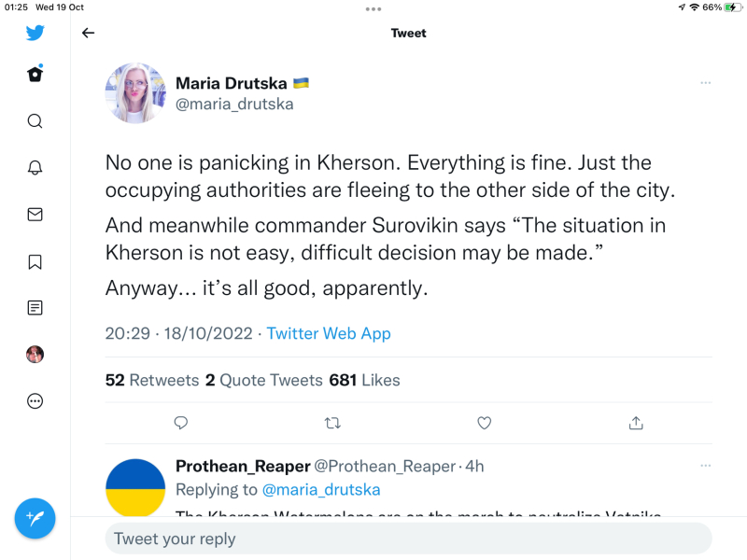Like the tweet with the heart icon
This screenshot has width=747, height=560.
coord(484,423)
